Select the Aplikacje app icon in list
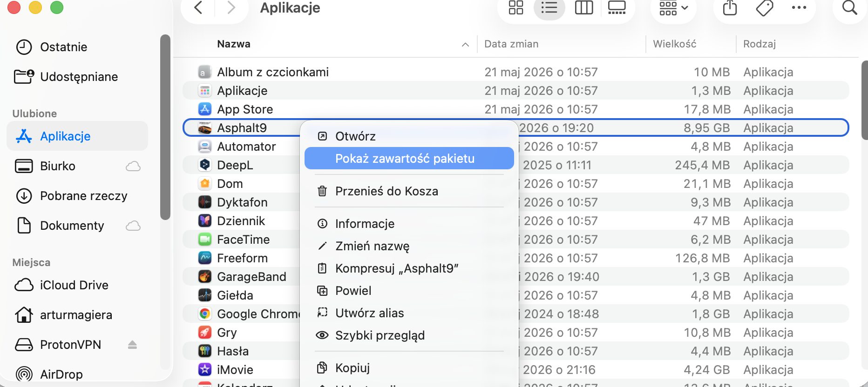The width and height of the screenshot is (868, 387). [204, 91]
